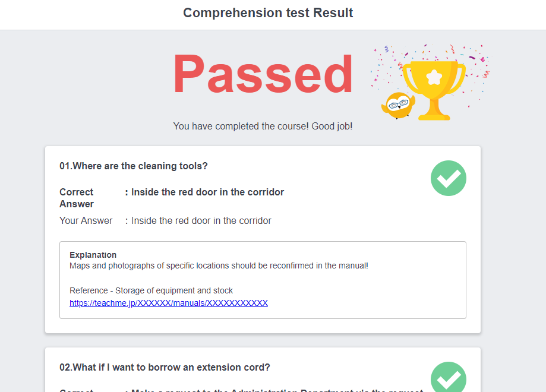Image resolution: width=546 pixels, height=392 pixels.
Task: Select the red 'Passed' result text
Action: click(263, 75)
